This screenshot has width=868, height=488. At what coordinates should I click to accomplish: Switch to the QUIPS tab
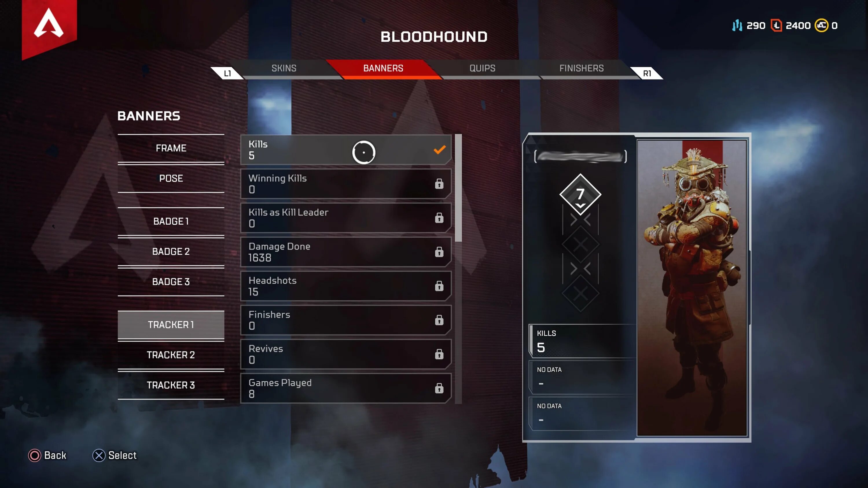point(482,68)
